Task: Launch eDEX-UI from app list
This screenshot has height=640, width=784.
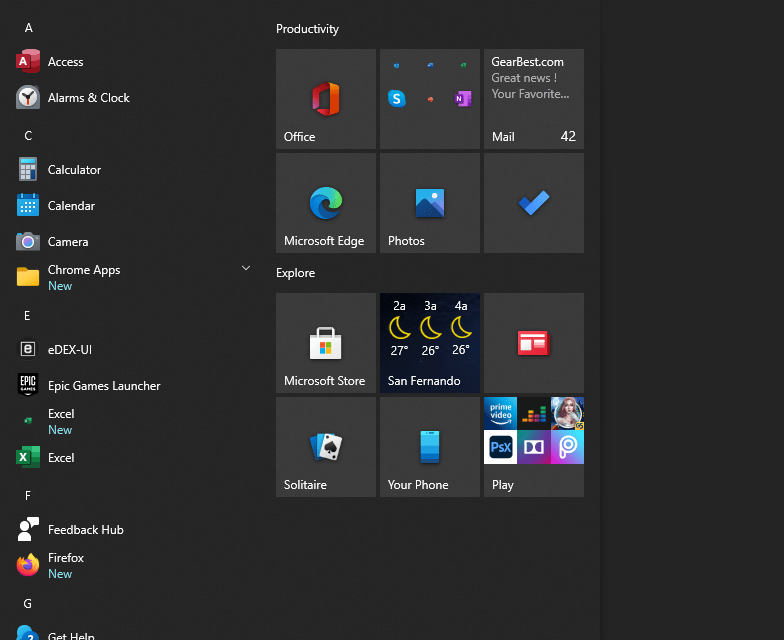Action: [x=132, y=350]
